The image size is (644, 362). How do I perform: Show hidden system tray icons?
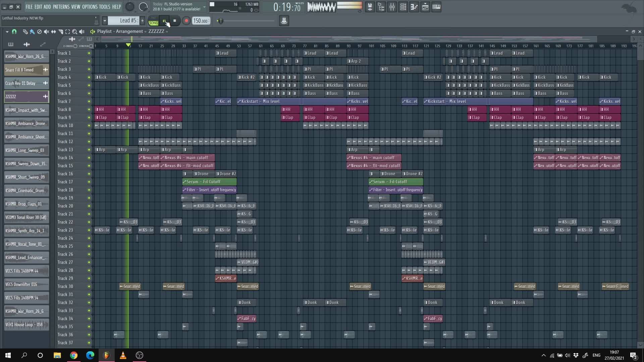point(543,355)
